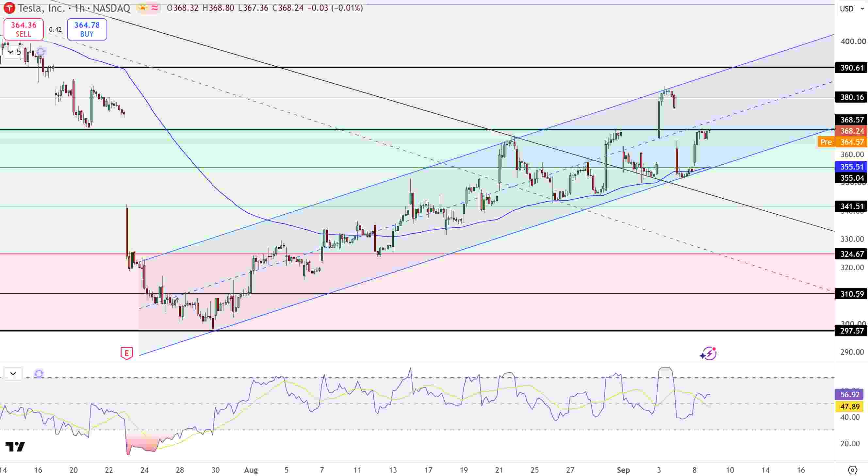This screenshot has width=868, height=476.
Task: Click the pink approximate-sign data status icon
Action: point(155,8)
